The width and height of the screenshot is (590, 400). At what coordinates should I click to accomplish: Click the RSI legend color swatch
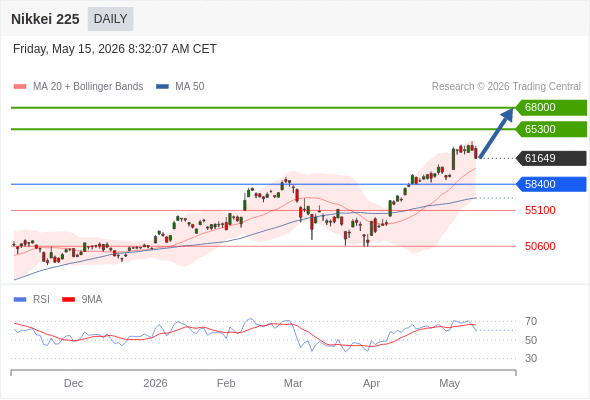coord(20,300)
